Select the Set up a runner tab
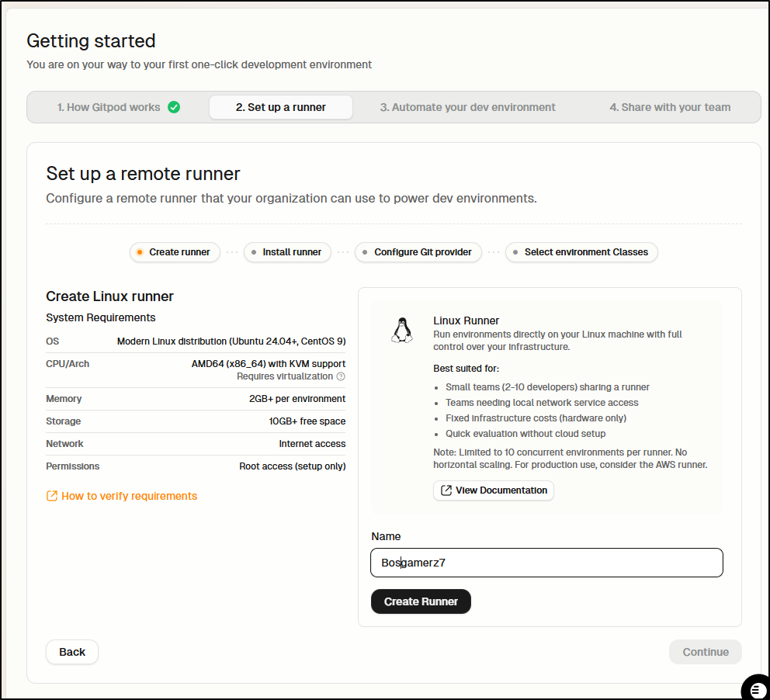770x700 pixels. pos(281,107)
